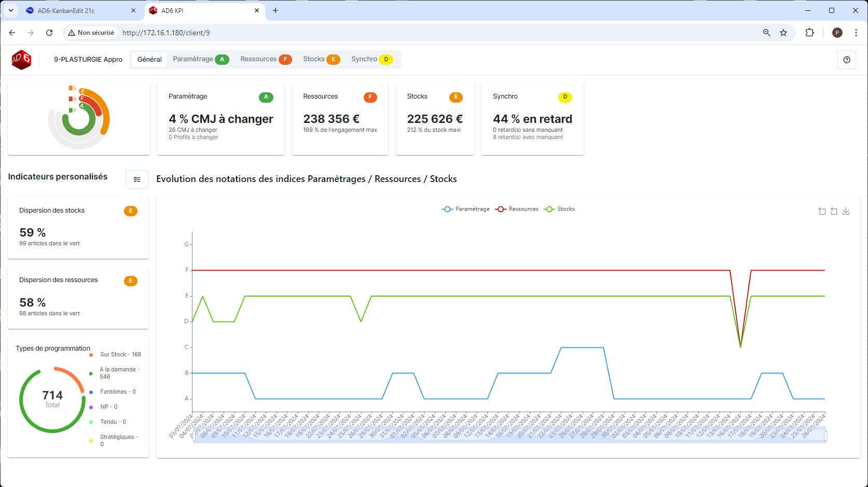868x487 pixels.
Task: Open the custom indicators list settings icon
Action: point(137,179)
